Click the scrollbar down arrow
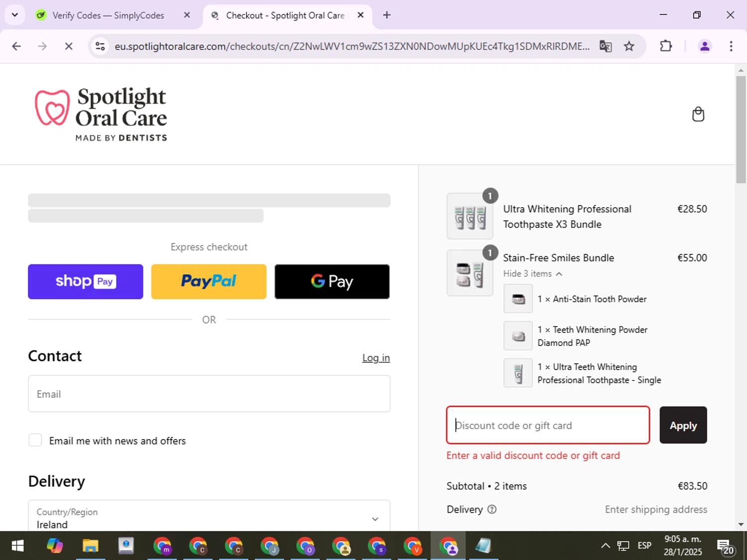 coord(741,524)
